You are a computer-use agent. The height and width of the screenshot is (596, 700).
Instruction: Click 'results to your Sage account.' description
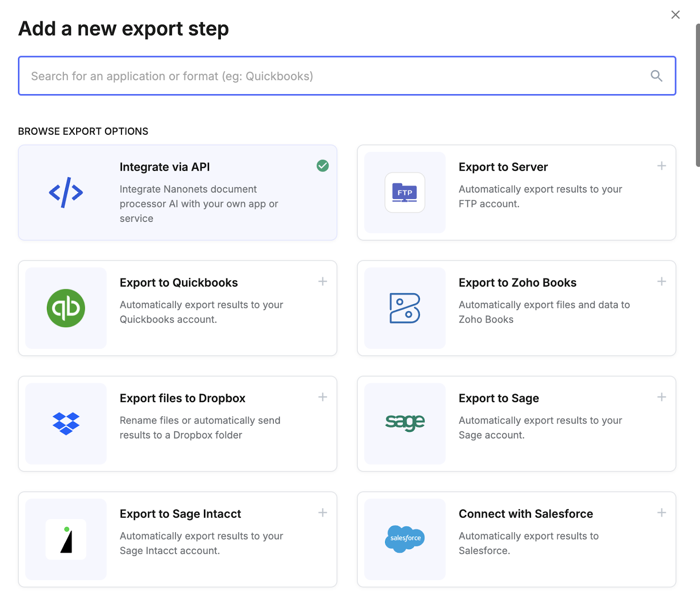pos(540,428)
